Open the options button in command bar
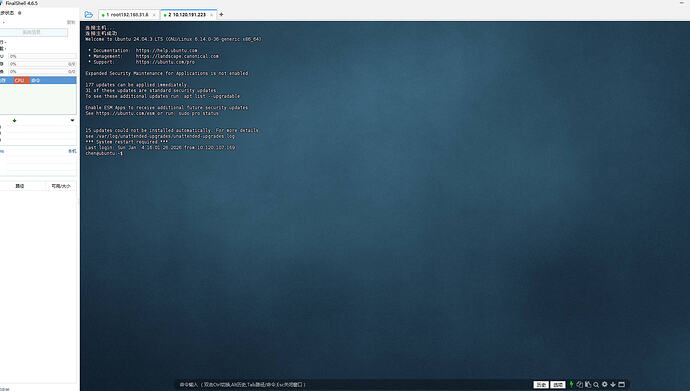The image size is (690, 391). coord(558,384)
